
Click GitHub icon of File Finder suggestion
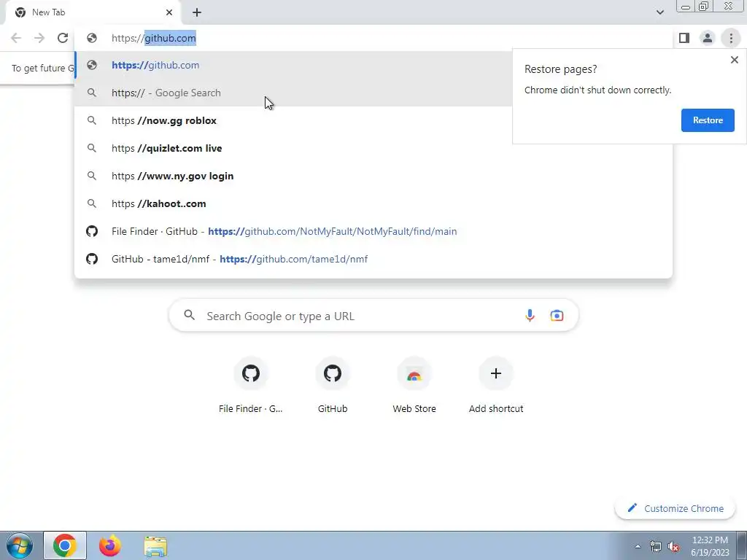click(92, 231)
